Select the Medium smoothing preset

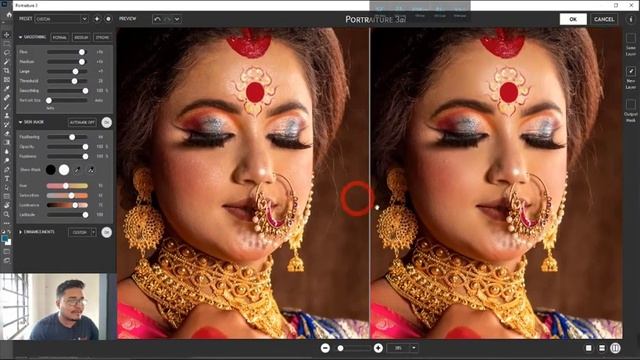(81, 37)
